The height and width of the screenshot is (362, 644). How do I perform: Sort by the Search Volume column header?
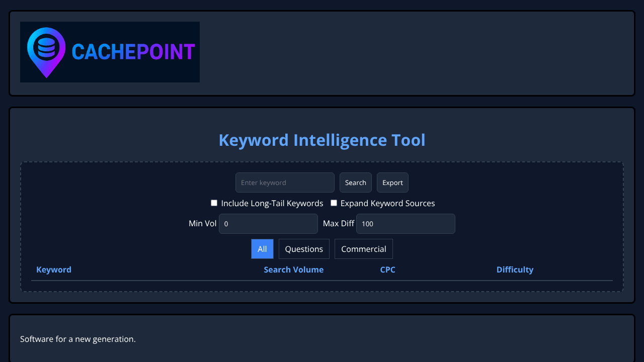click(x=294, y=269)
